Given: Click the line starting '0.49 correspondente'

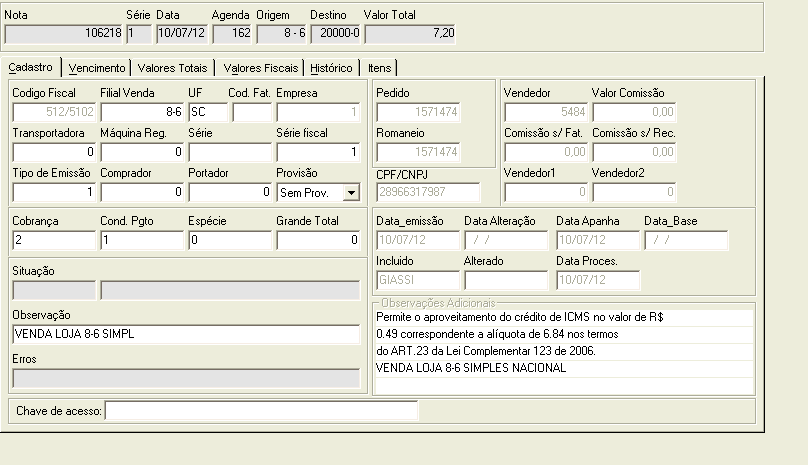Looking at the screenshot, I should coord(564,334).
